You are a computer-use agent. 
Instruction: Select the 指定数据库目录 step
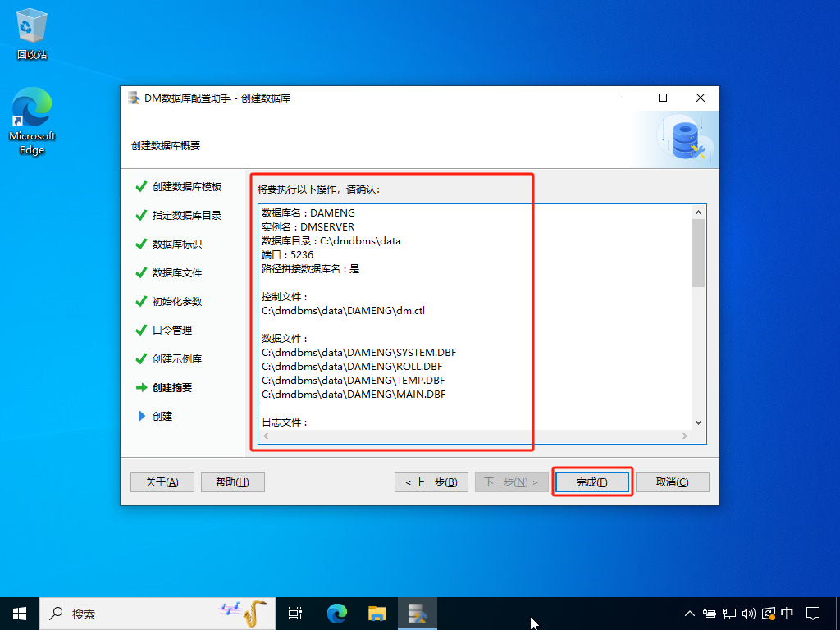point(187,216)
